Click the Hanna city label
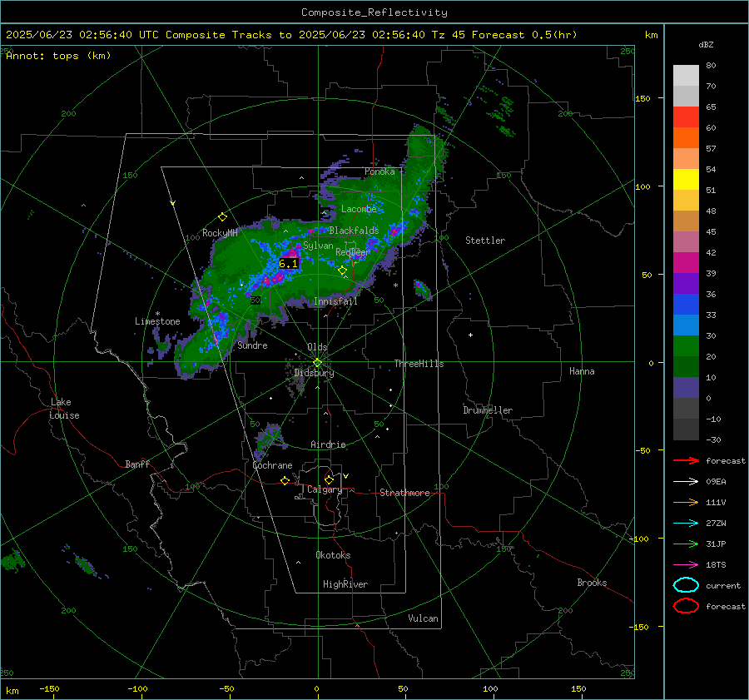The width and height of the screenshot is (749, 700). click(582, 371)
